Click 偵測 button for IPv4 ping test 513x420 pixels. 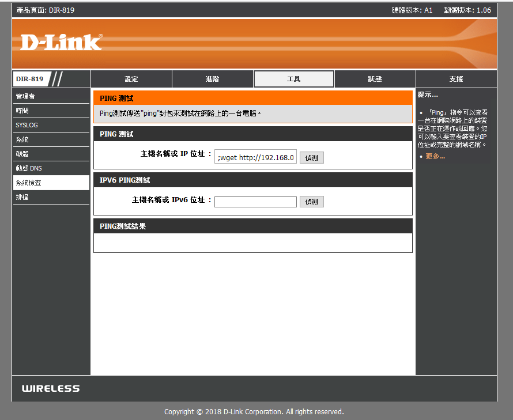point(311,158)
